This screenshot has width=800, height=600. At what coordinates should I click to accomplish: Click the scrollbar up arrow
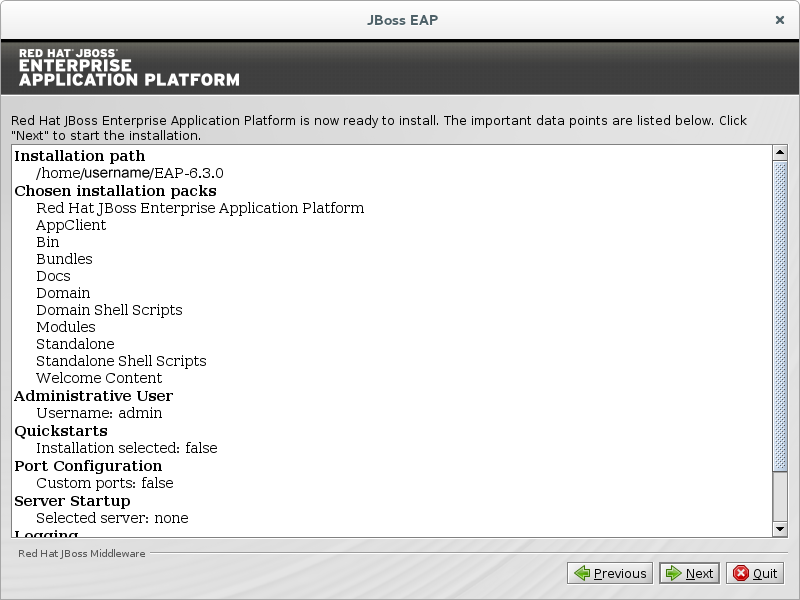click(x=781, y=152)
